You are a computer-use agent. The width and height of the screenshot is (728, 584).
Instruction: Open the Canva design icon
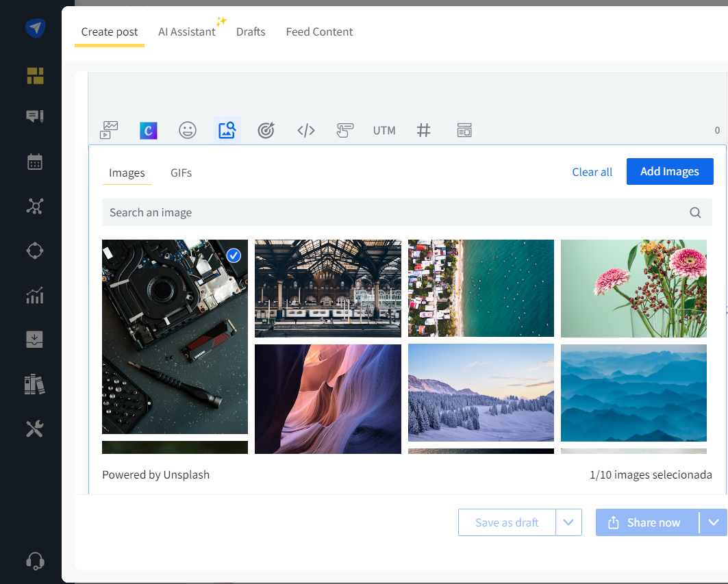pos(149,130)
